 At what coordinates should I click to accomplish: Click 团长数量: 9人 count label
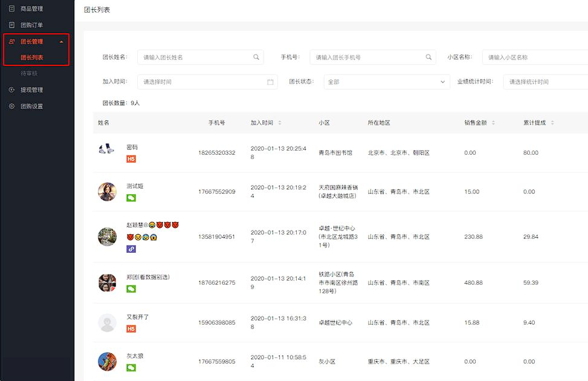click(121, 103)
